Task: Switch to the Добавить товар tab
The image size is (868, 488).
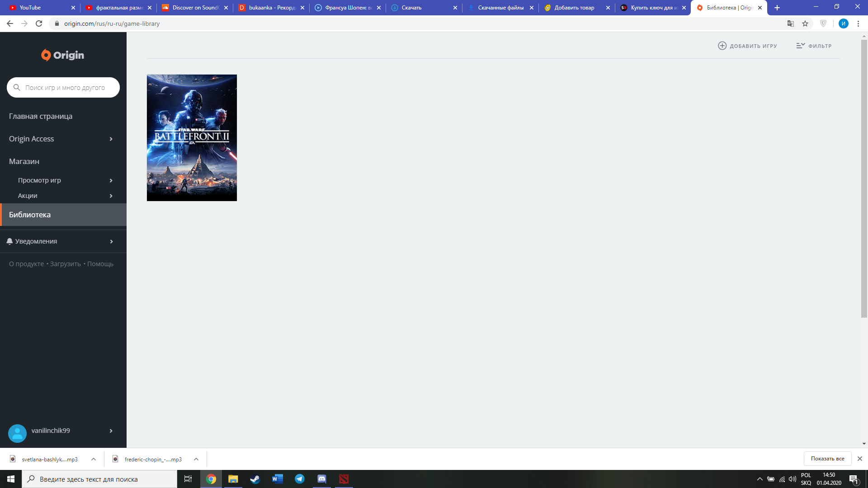Action: click(576, 8)
